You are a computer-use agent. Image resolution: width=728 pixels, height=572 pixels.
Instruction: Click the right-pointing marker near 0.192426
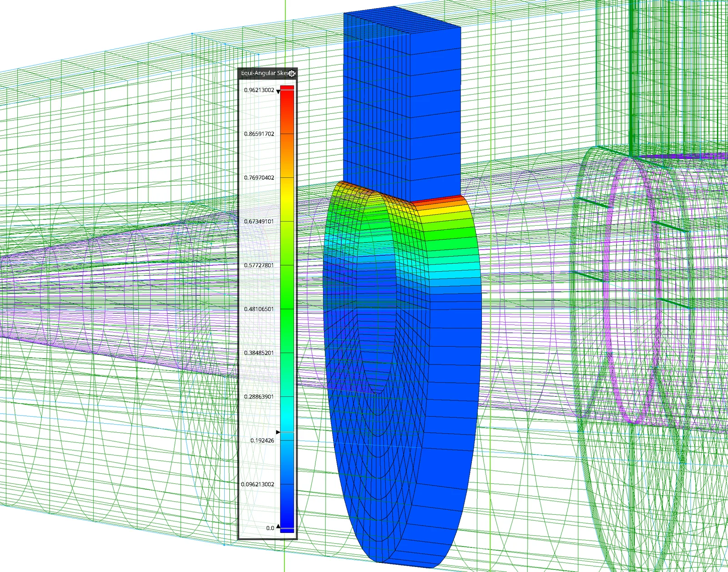pos(278,432)
